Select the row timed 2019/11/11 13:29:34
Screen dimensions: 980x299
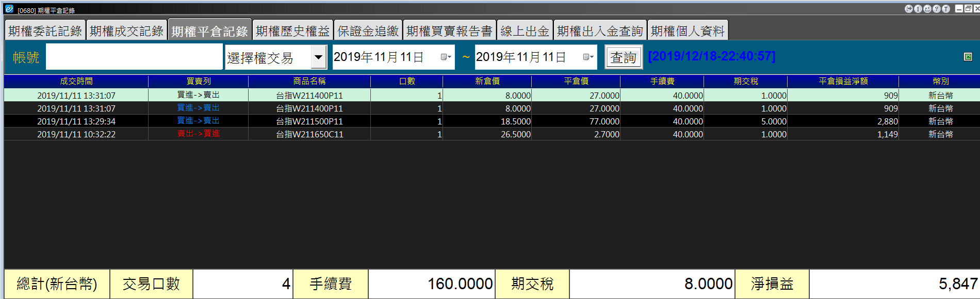click(492, 121)
